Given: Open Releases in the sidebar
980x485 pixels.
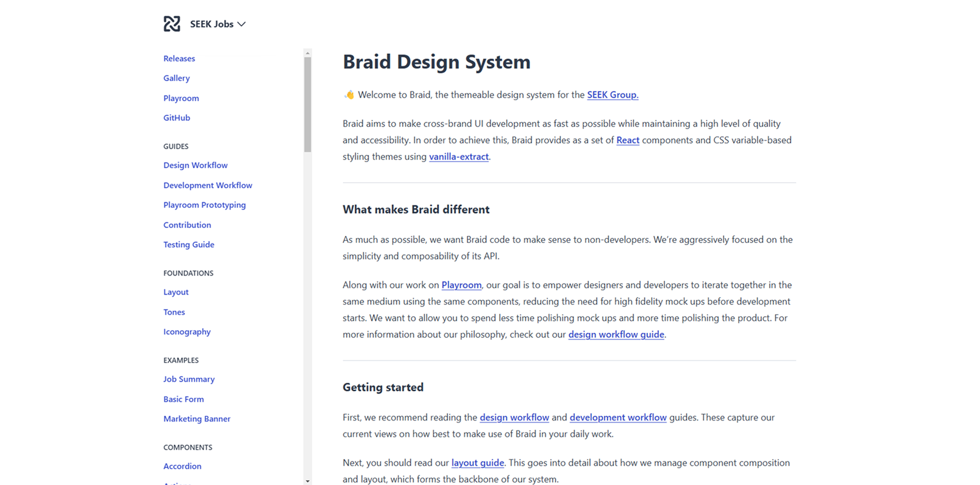Looking at the screenshot, I should [x=179, y=58].
